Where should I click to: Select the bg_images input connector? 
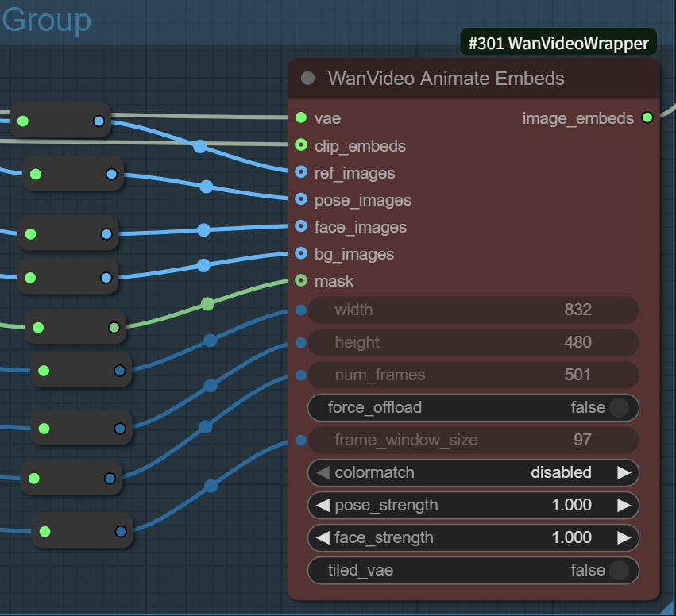301,253
